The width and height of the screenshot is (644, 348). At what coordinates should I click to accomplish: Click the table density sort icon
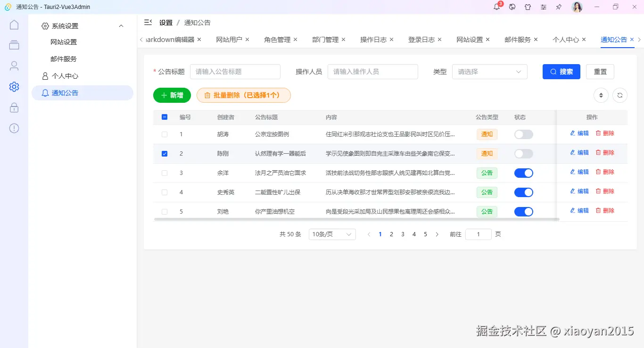(x=601, y=95)
